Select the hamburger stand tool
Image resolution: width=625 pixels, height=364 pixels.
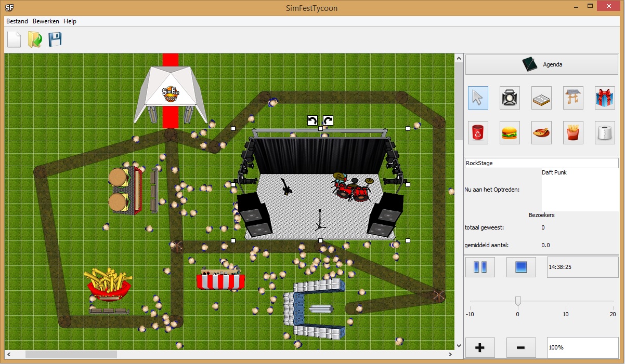pyautogui.click(x=510, y=133)
